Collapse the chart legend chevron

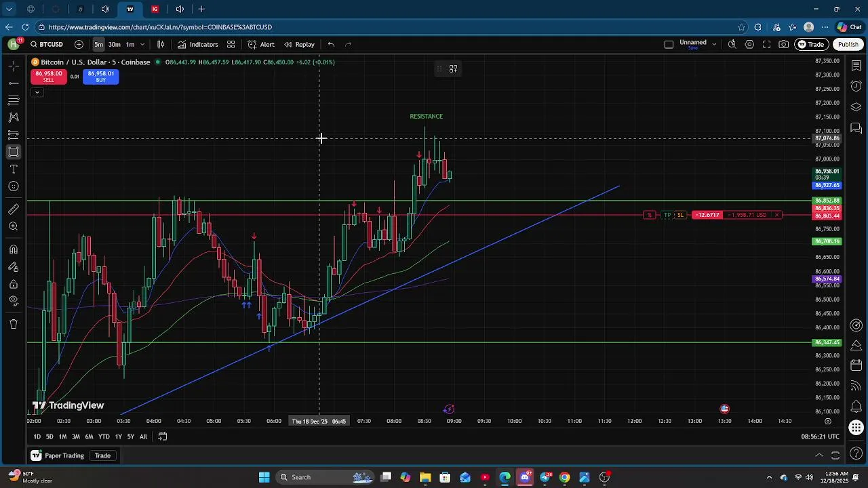(37, 92)
